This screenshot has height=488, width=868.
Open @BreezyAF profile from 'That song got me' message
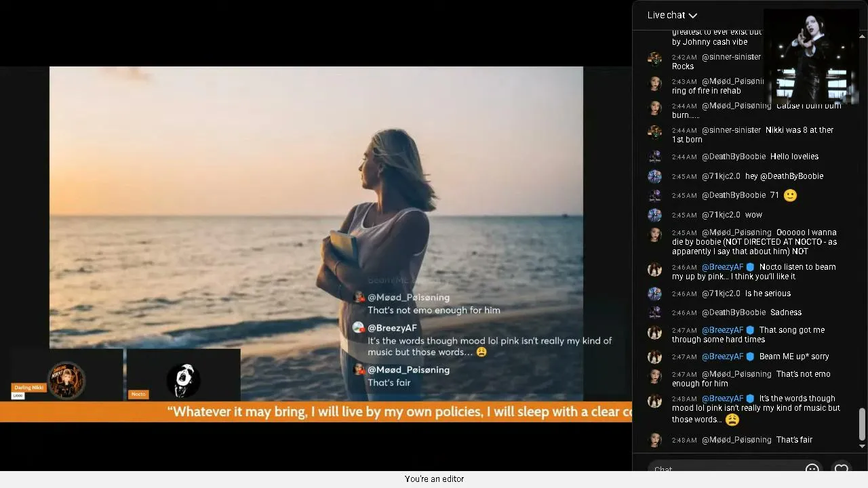coord(723,330)
